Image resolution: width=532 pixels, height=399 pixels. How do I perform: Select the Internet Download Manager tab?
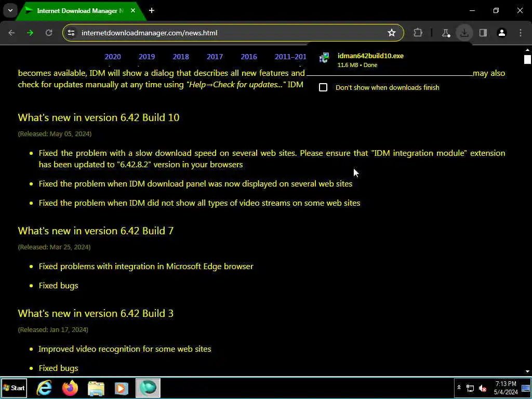click(79, 11)
